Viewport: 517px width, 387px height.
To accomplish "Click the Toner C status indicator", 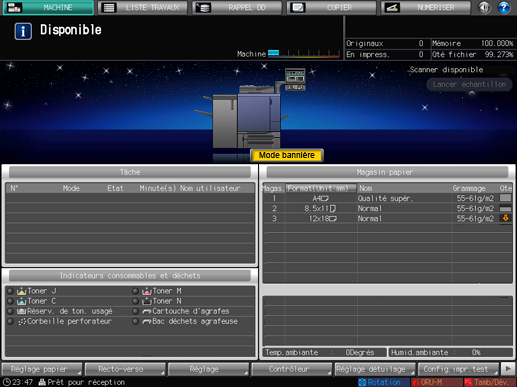I will click(11, 301).
